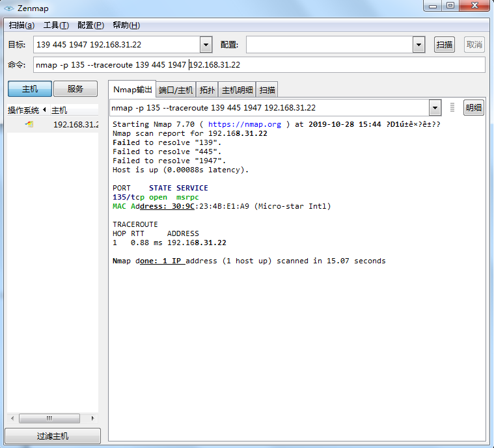Click the 'Nmap scan report for 192.168.31.22' line

coord(189,133)
